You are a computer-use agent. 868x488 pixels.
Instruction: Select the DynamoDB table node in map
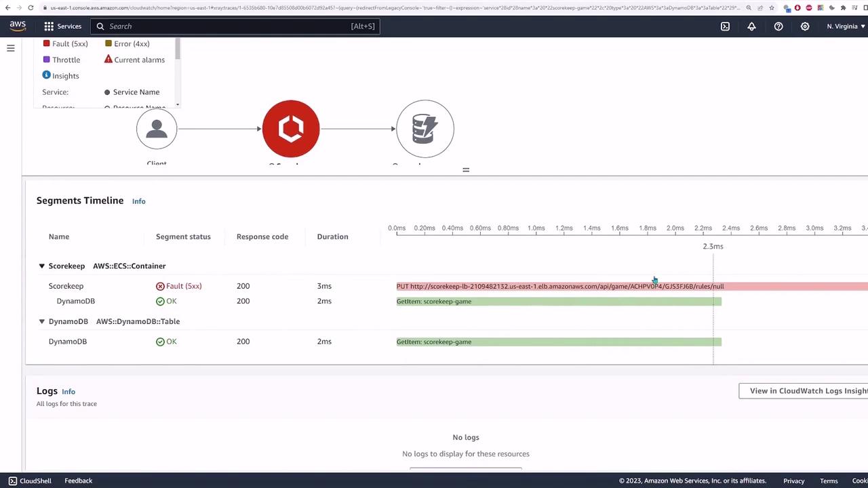click(425, 128)
